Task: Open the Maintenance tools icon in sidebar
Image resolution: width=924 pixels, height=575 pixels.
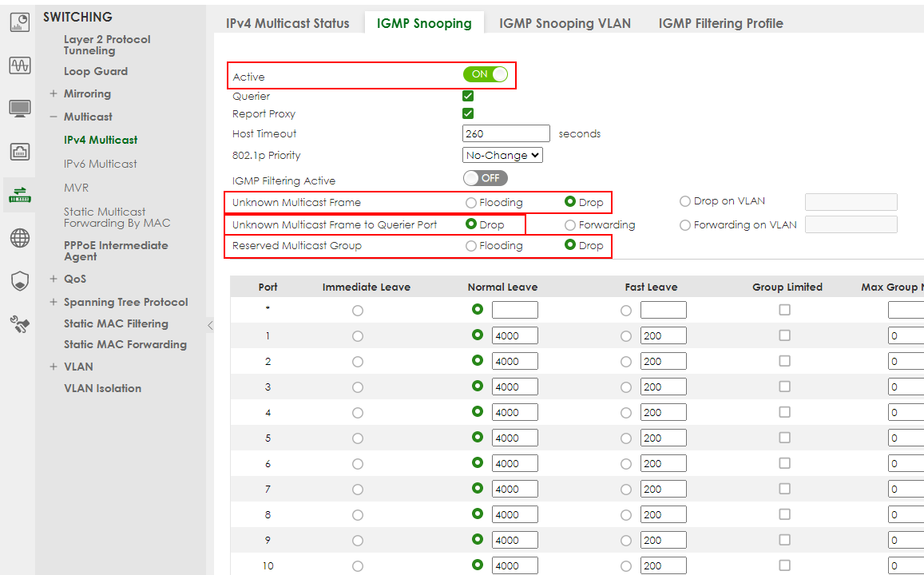Action: [20, 323]
